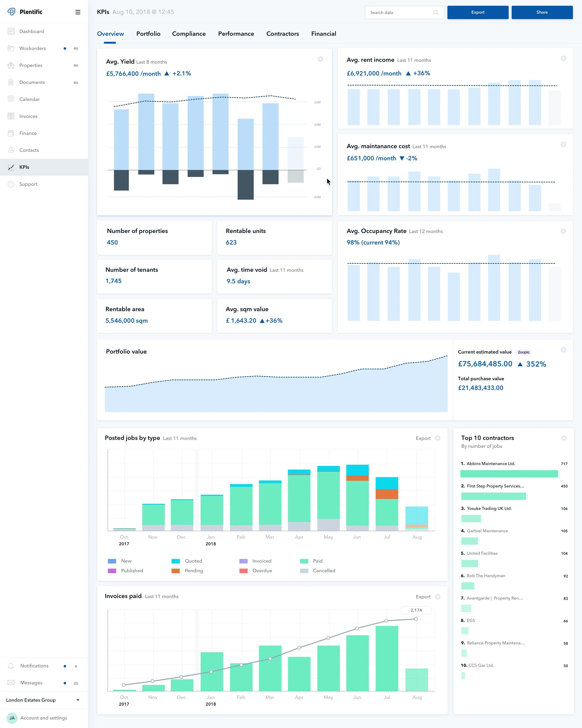Open the Invoices sidebar item
This screenshot has height=728, width=582.
coord(28,116)
